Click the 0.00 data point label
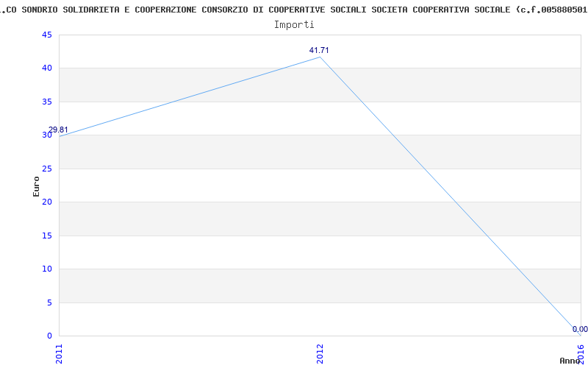This screenshot has width=588, height=368. pyautogui.click(x=580, y=329)
